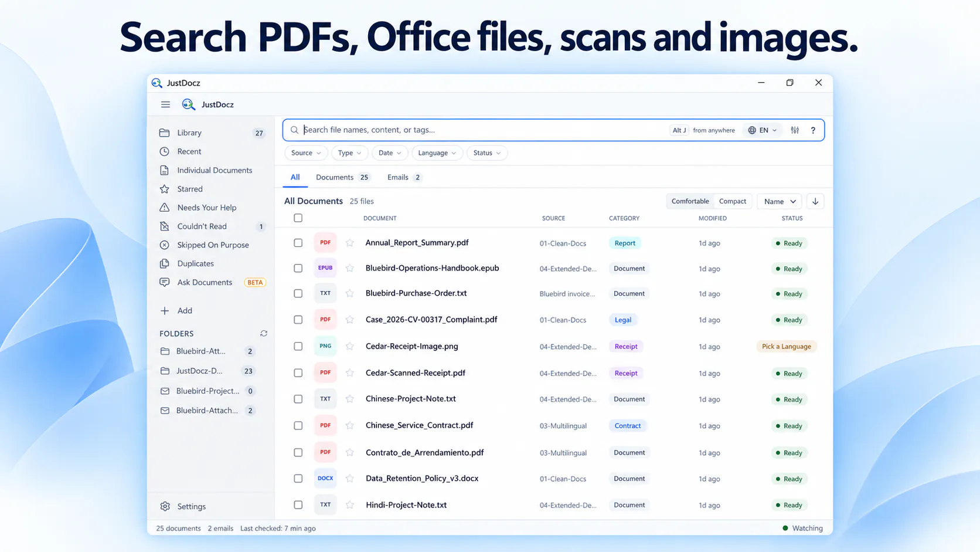Switch to the Emails tab
This screenshot has height=552, width=980.
point(404,177)
